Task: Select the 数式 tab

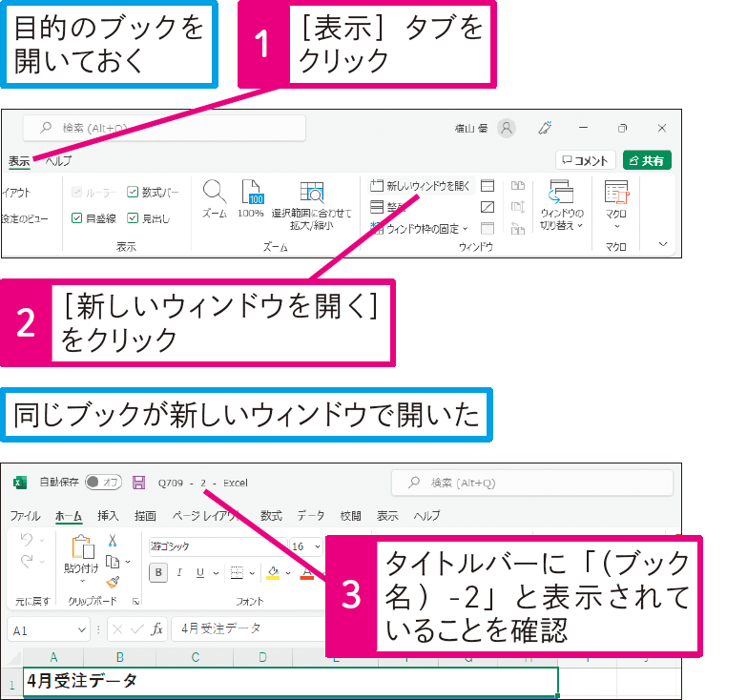Action: (271, 516)
